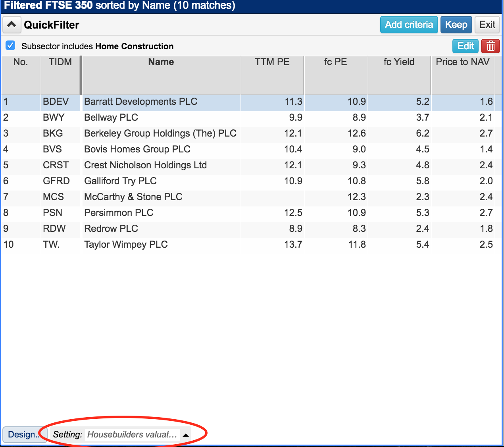The height and width of the screenshot is (447, 504).
Task: Uncheck the Subsector includes Home Construction checkbox
Action: [x=10, y=46]
